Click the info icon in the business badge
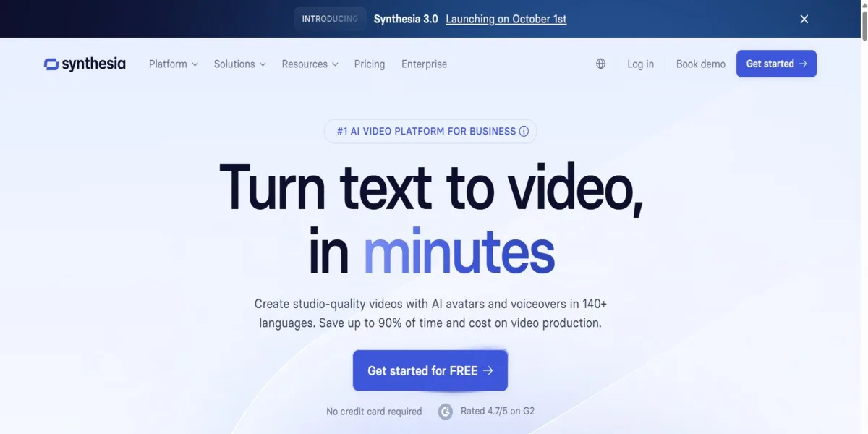The height and width of the screenshot is (434, 868). pos(524,132)
